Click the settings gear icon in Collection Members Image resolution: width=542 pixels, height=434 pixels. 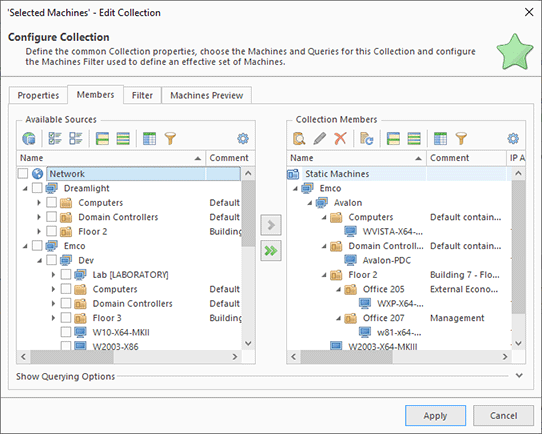(x=513, y=139)
